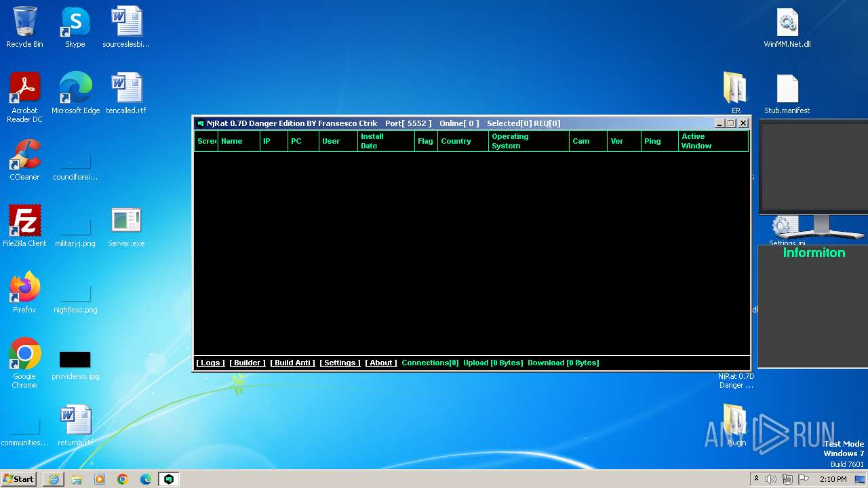Click the Cam column header

[x=588, y=141]
